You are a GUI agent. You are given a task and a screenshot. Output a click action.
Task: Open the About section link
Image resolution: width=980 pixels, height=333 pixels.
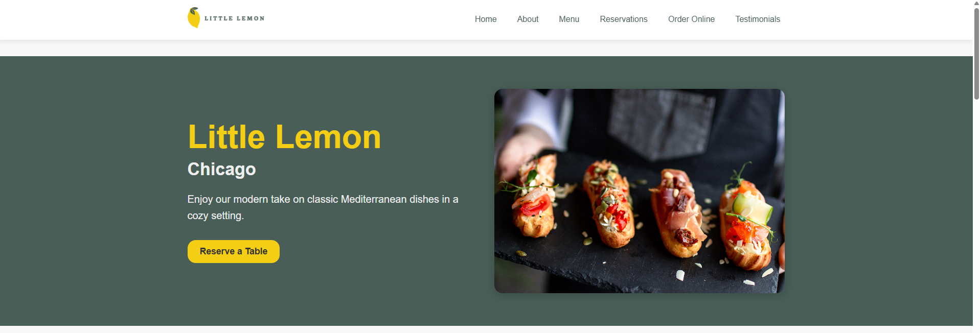tap(528, 19)
